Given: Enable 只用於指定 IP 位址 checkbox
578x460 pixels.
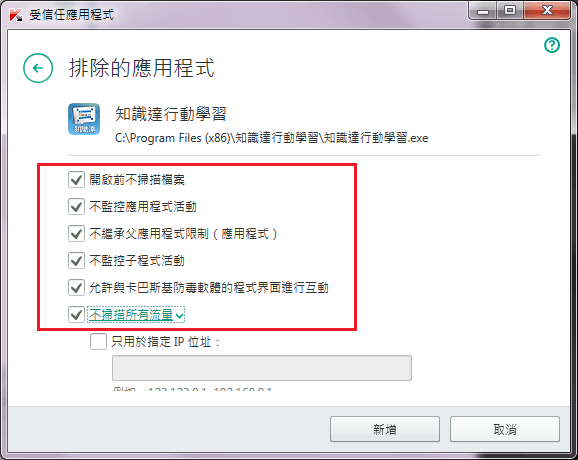Looking at the screenshot, I should (98, 342).
